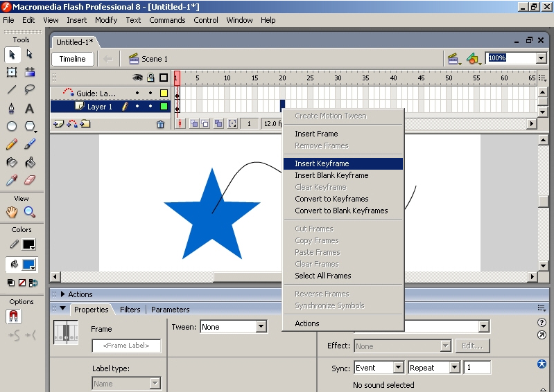Collapse the Properties panel triangle
Image resolution: width=554 pixels, height=392 pixels.
click(63, 308)
